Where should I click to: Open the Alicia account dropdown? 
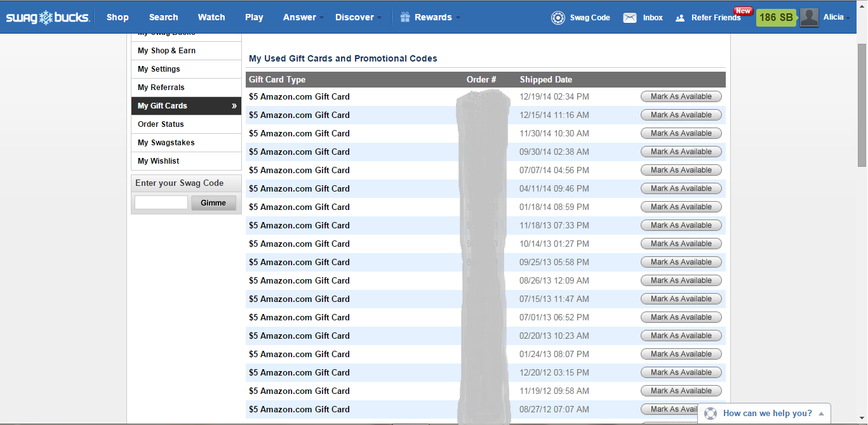pos(837,17)
